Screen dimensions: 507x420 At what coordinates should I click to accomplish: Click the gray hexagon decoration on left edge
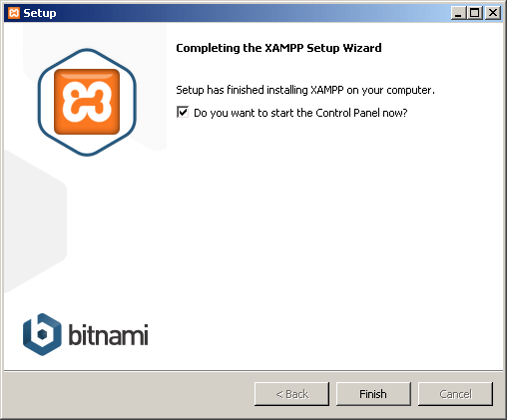click(33, 221)
